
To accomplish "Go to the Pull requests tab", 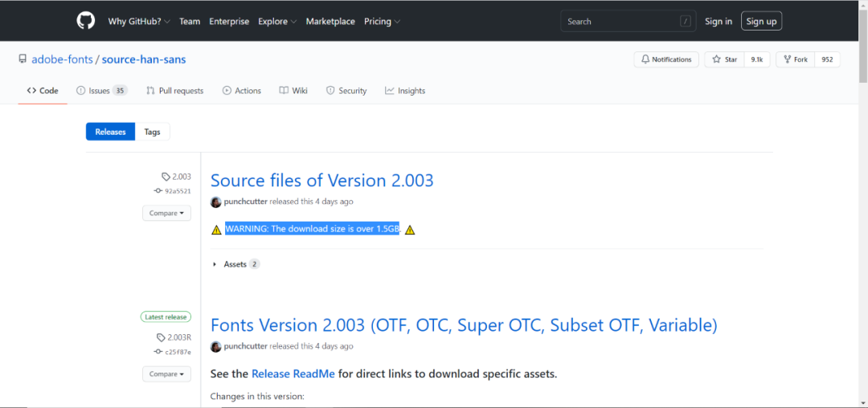I will (174, 91).
